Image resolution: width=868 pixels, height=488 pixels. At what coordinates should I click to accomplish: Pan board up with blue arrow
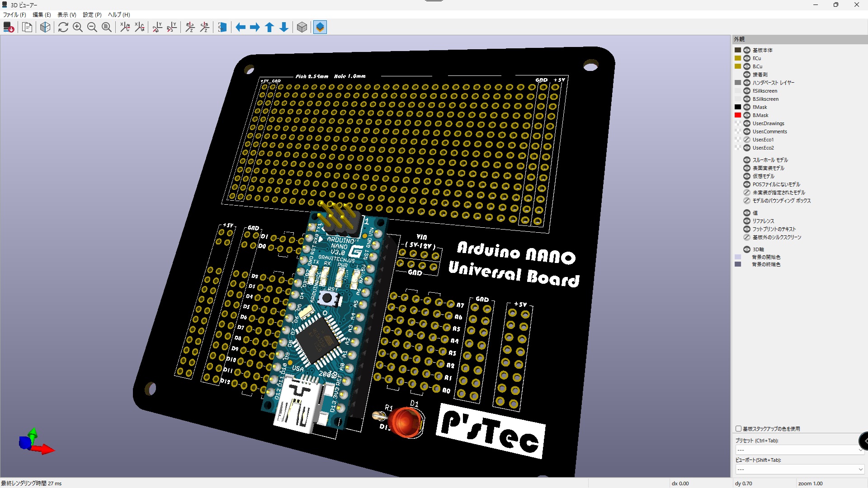pos(269,28)
